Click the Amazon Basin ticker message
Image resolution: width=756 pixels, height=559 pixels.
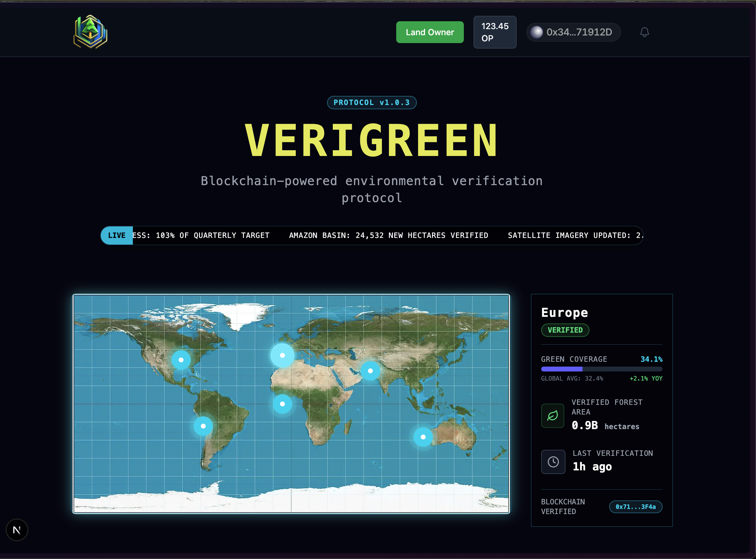(x=388, y=235)
